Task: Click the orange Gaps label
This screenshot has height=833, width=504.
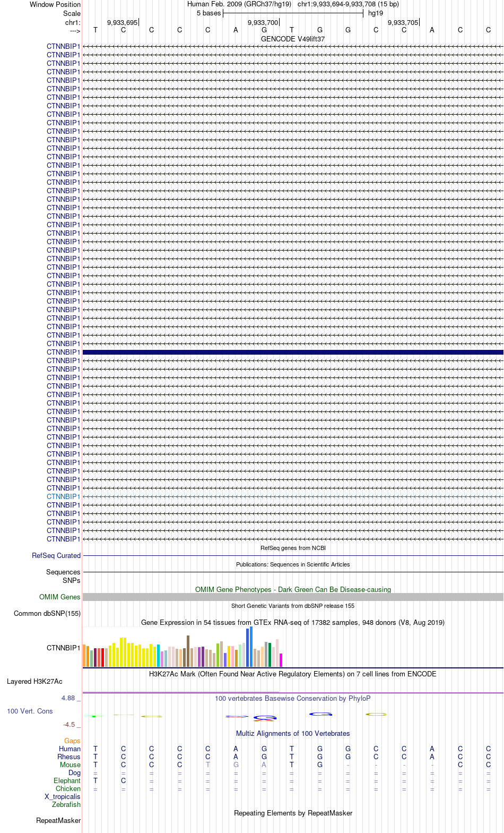Action: tap(72, 741)
